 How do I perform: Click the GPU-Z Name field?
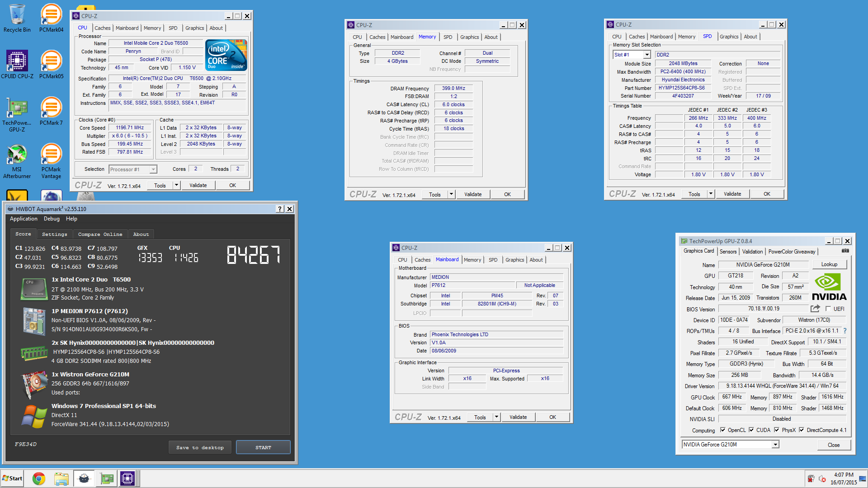coord(763,265)
